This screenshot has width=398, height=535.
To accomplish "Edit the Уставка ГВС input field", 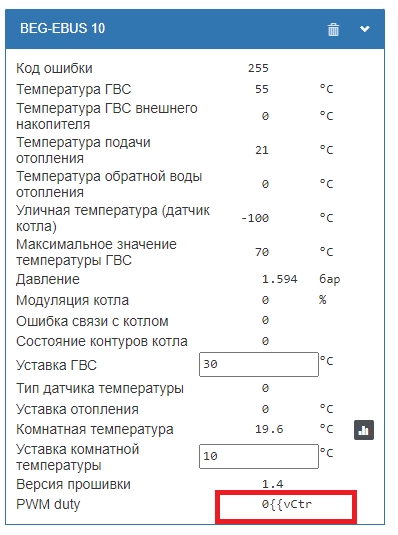I will pyautogui.click(x=259, y=364).
